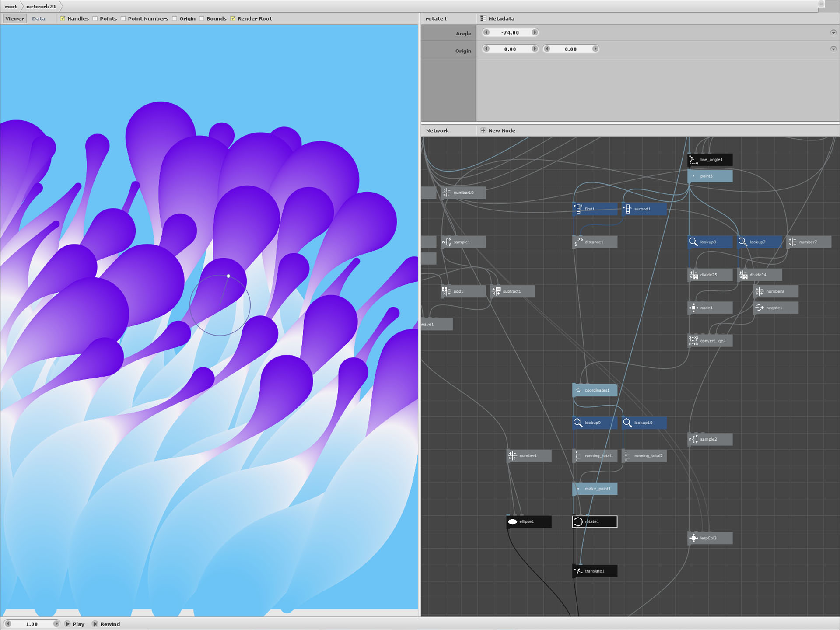
Task: Click the New Node button
Action: point(497,130)
